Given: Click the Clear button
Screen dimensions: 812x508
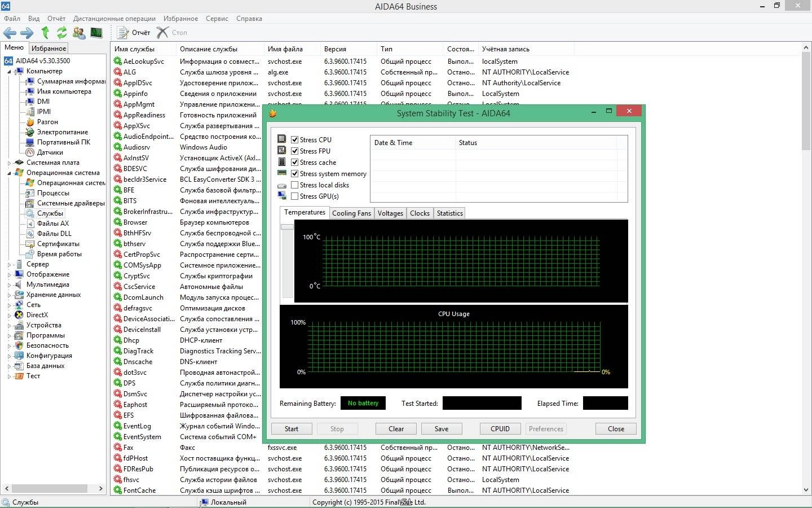Looking at the screenshot, I should pyautogui.click(x=396, y=429).
